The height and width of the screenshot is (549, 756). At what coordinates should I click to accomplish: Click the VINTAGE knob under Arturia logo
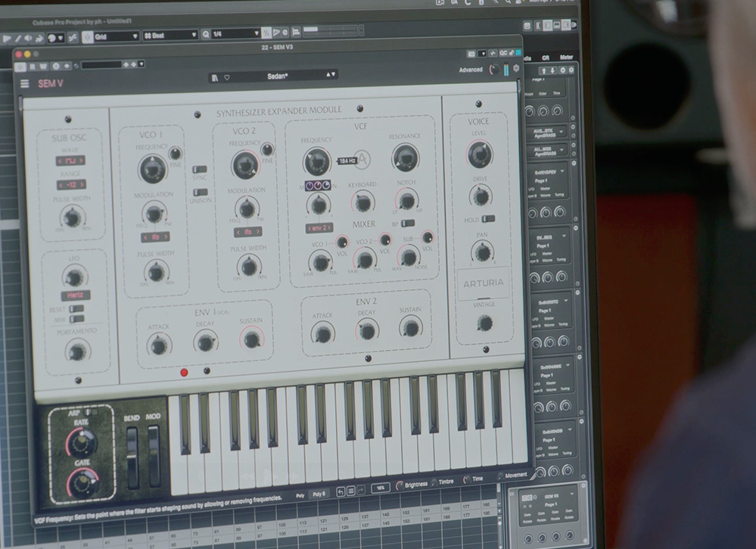pos(484,323)
